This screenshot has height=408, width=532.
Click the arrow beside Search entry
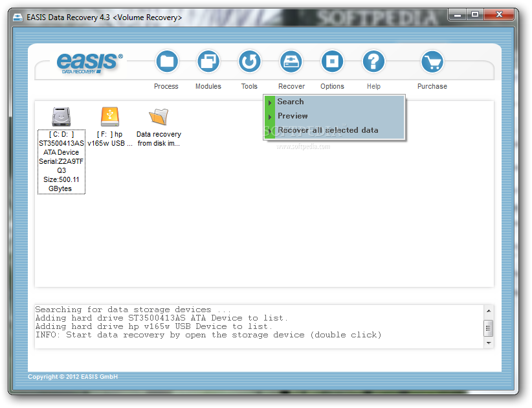click(x=270, y=102)
